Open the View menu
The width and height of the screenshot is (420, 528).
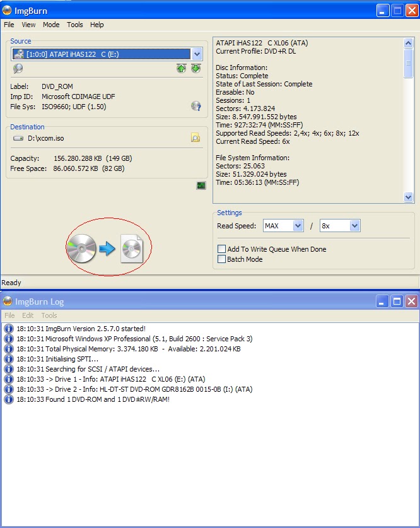[x=28, y=25]
